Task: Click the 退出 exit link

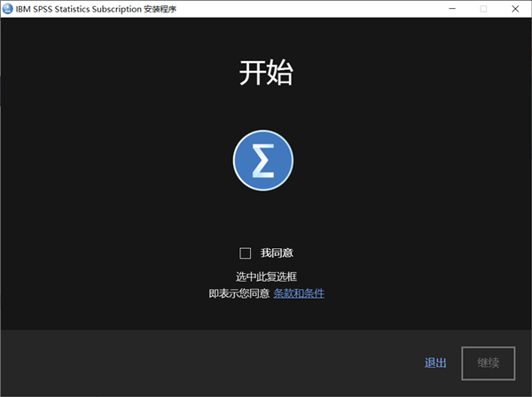Action: tap(435, 362)
